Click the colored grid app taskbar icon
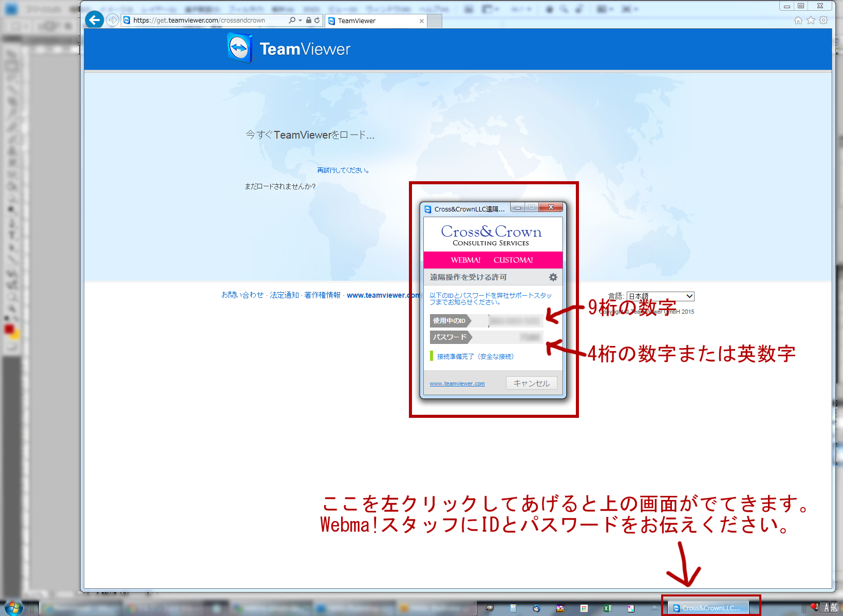 (x=584, y=608)
